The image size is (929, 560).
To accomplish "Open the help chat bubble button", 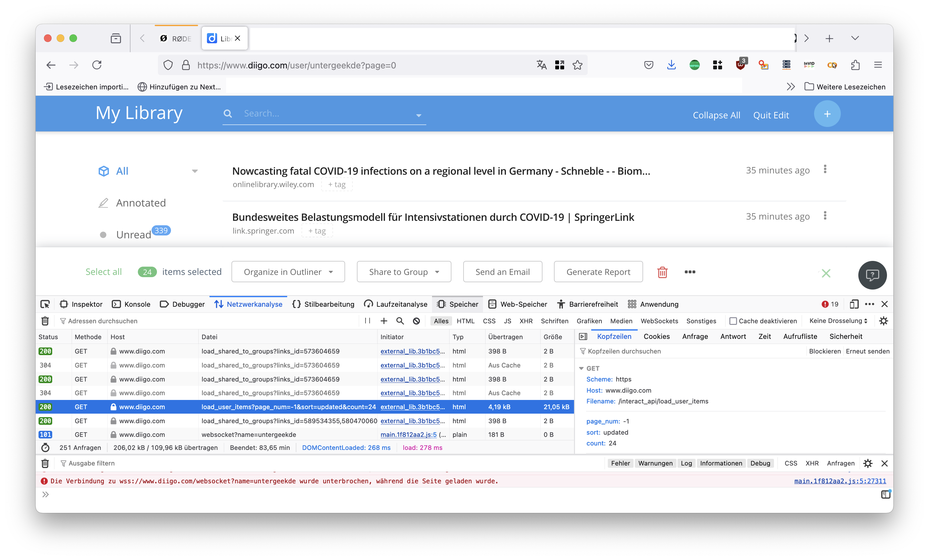I will (872, 275).
